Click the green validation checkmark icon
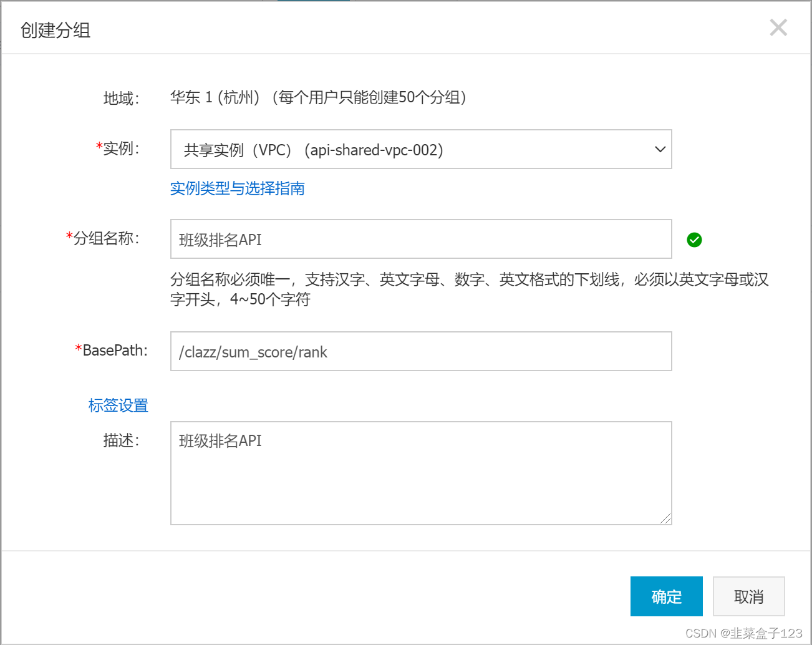The height and width of the screenshot is (645, 812). (x=694, y=240)
